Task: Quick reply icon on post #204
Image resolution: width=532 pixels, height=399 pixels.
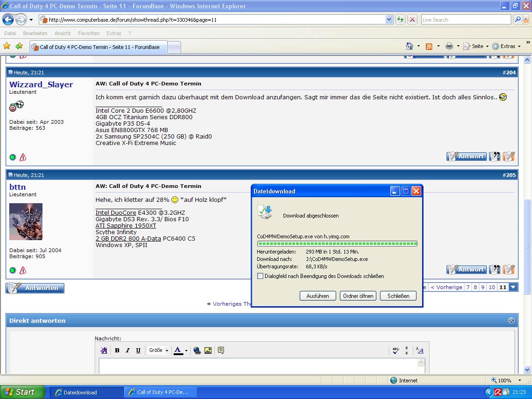Action: 508,157
